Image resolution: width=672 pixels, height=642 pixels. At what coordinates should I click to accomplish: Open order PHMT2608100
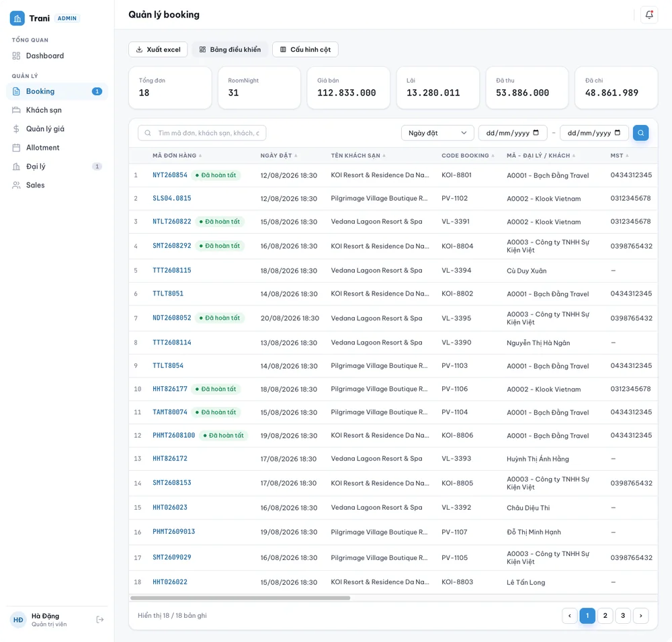tap(173, 435)
